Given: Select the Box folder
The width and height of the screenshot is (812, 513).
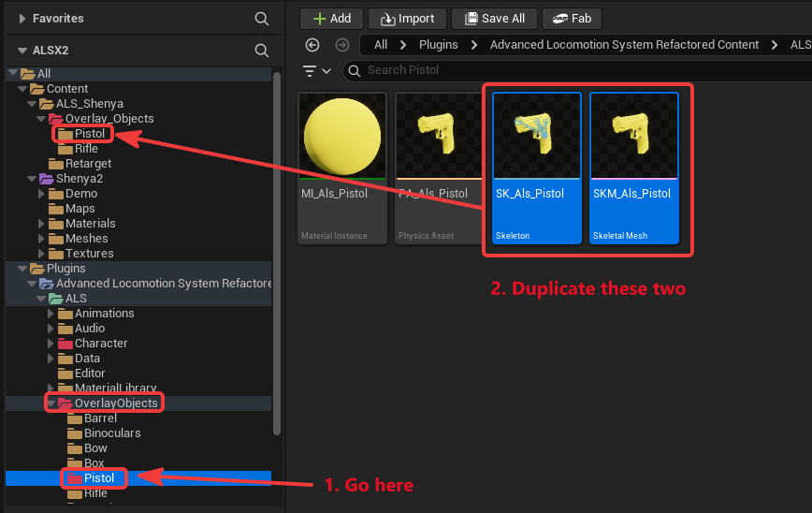Looking at the screenshot, I should point(94,462).
